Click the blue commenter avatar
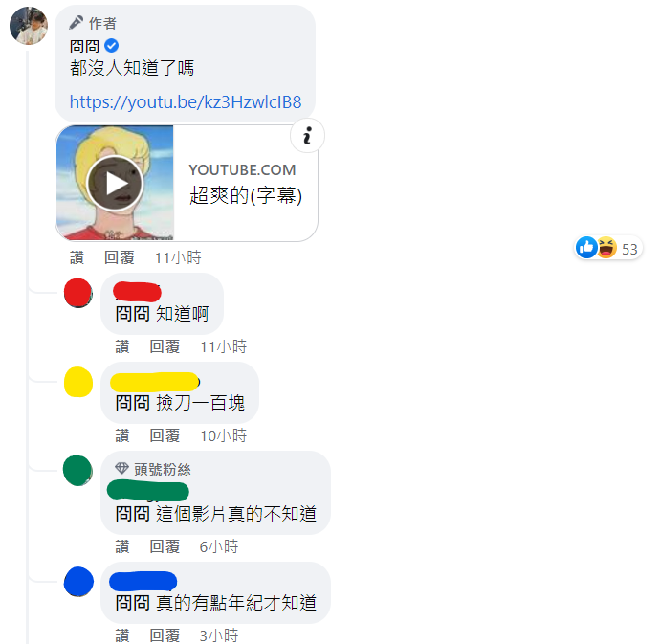The width and height of the screenshot is (661, 644). [x=78, y=582]
